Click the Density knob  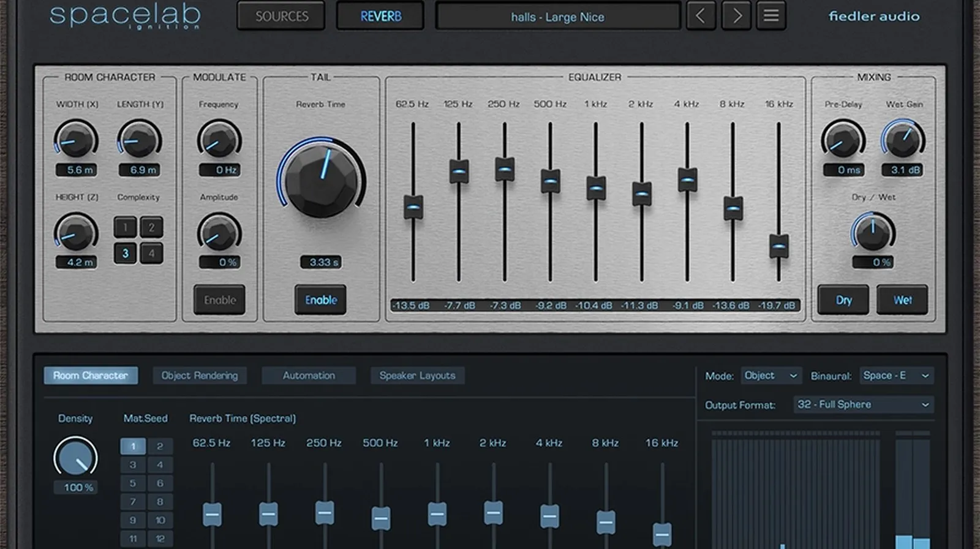tap(76, 457)
